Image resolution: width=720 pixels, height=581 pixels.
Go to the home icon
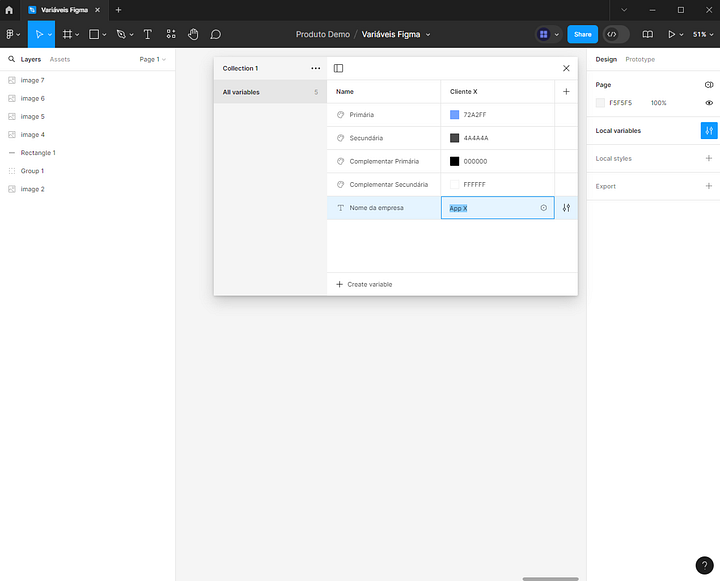[x=9, y=10]
